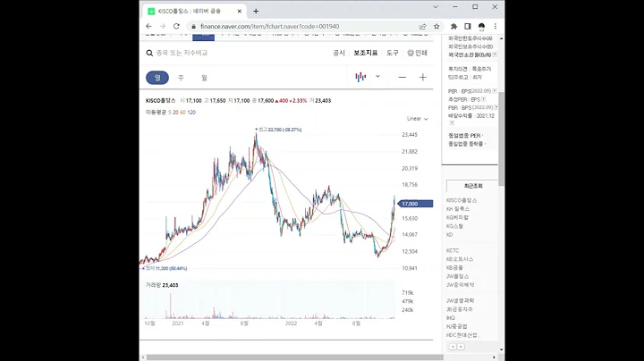Open the Chrome three-dot menu
This screenshot has width=644, height=361.
coord(496,26)
